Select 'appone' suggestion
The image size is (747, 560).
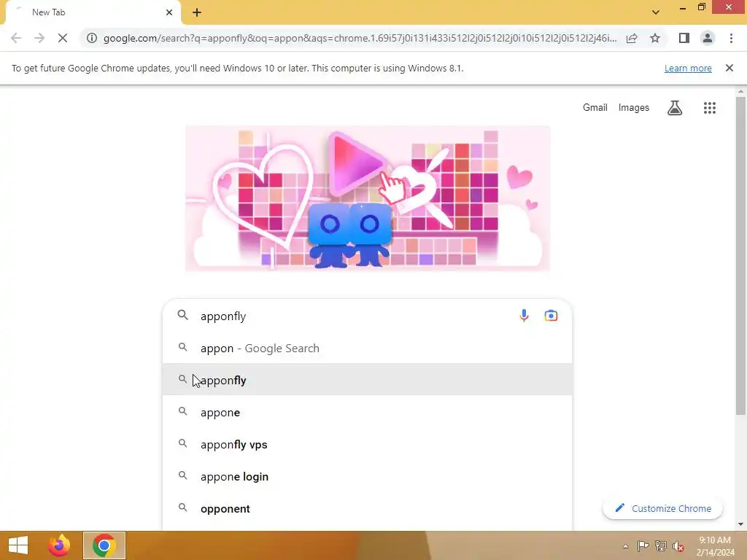pos(368,413)
